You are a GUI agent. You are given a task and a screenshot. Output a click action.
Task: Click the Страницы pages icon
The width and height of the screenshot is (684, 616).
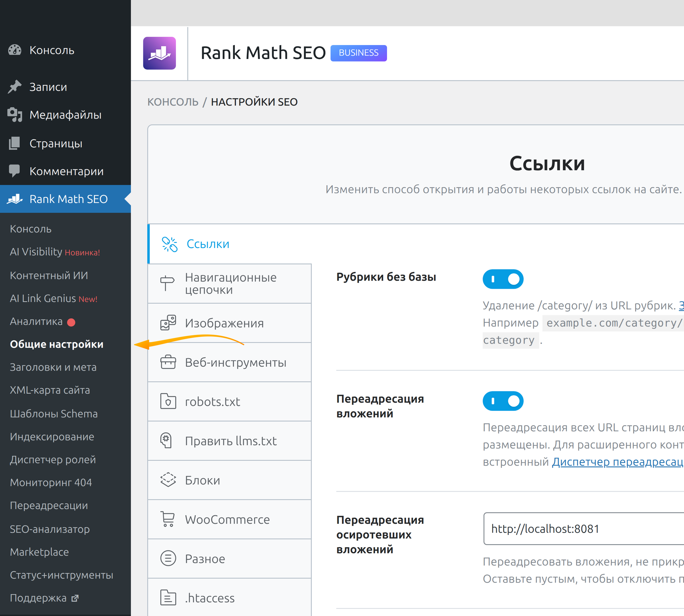pos(15,143)
